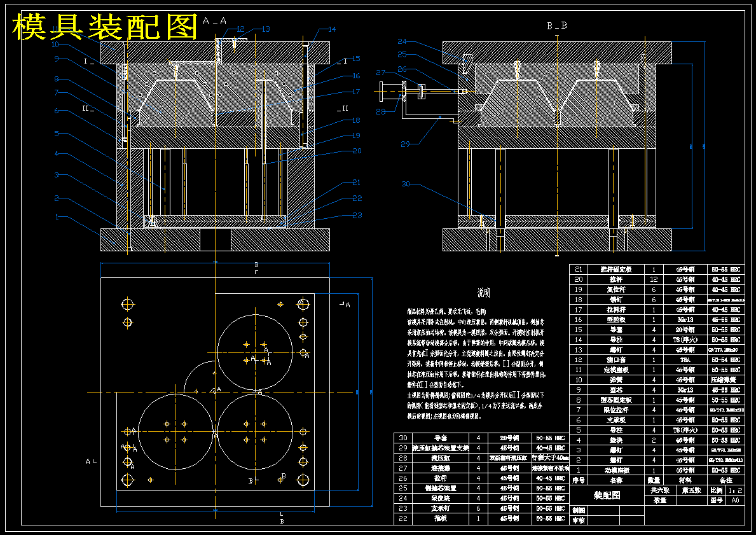Click material 20号钢 in row 15
Screen dimensions: 756x535
pyautogui.click(x=685, y=330)
